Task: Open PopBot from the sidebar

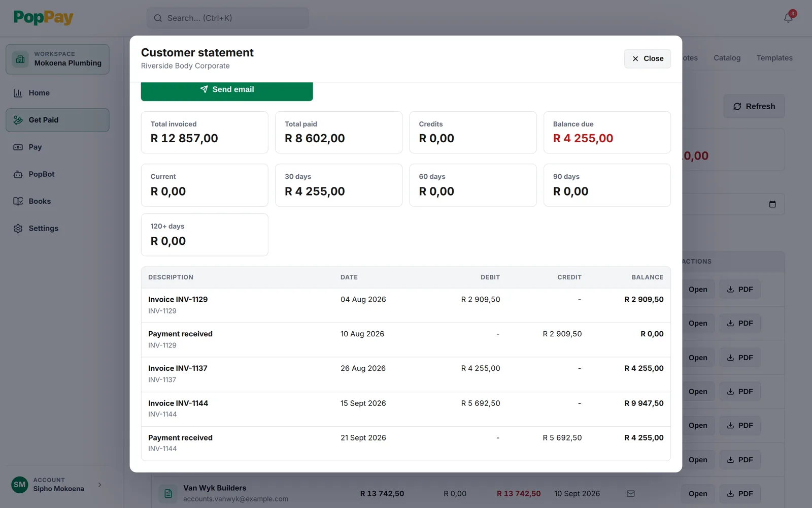Action: (x=57, y=174)
